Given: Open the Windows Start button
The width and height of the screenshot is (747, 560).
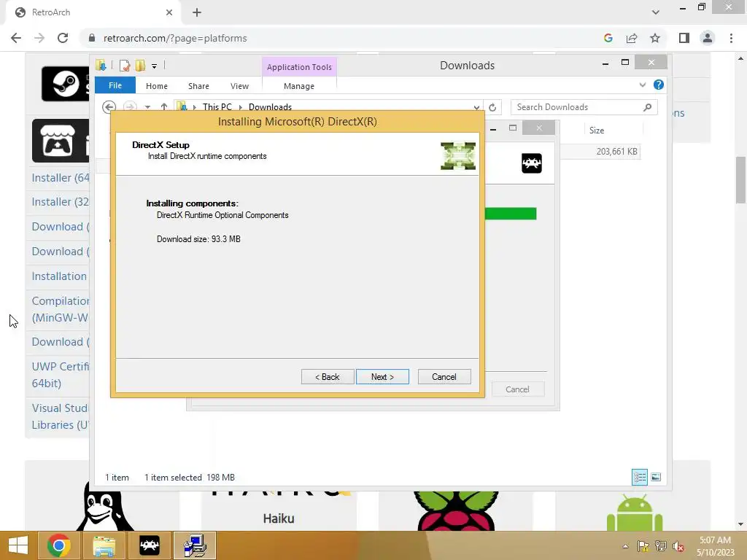Looking at the screenshot, I should (18, 545).
